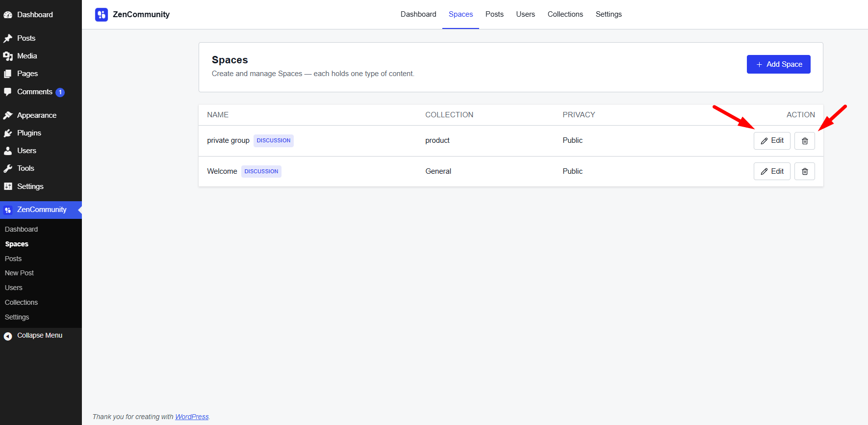
Task: Delete the Welcome space via trash icon
Action: (x=804, y=171)
